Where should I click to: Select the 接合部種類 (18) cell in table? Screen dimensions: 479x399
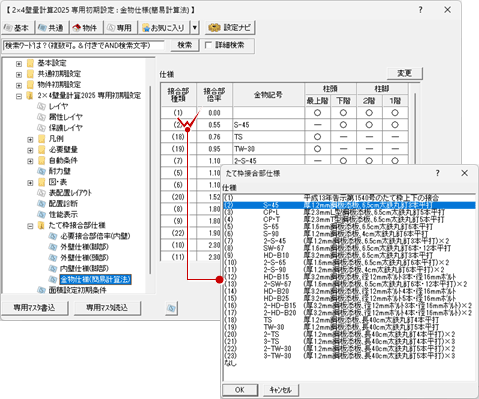tap(178, 137)
